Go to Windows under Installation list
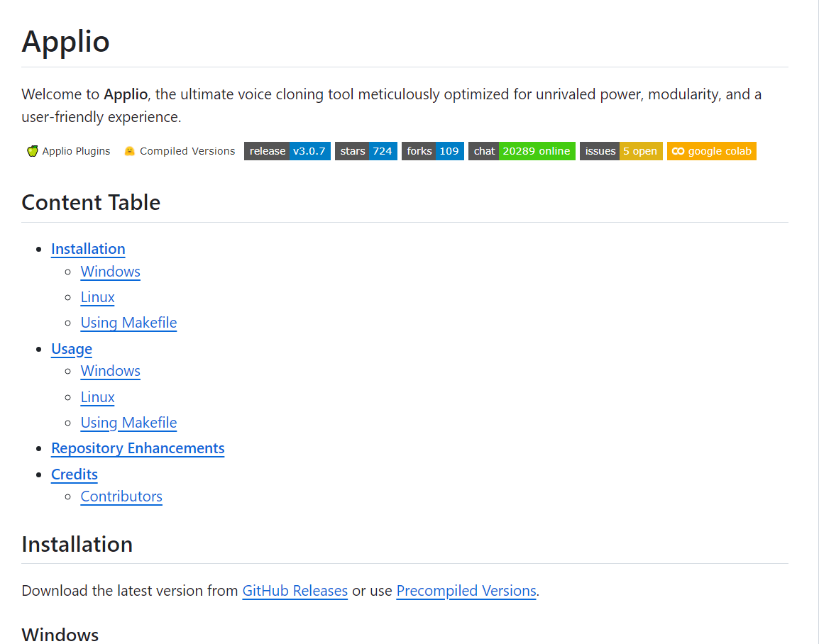 point(110,272)
